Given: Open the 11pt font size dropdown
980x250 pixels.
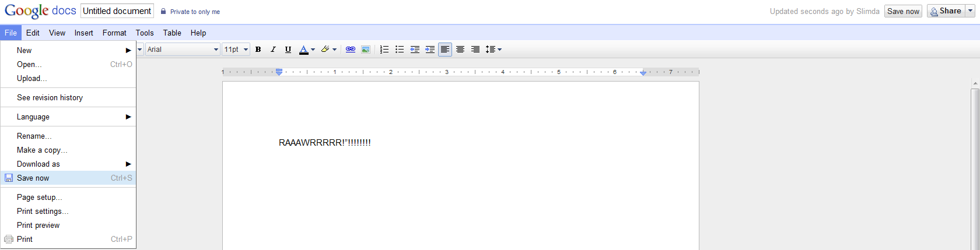Looking at the screenshot, I should click(236, 50).
